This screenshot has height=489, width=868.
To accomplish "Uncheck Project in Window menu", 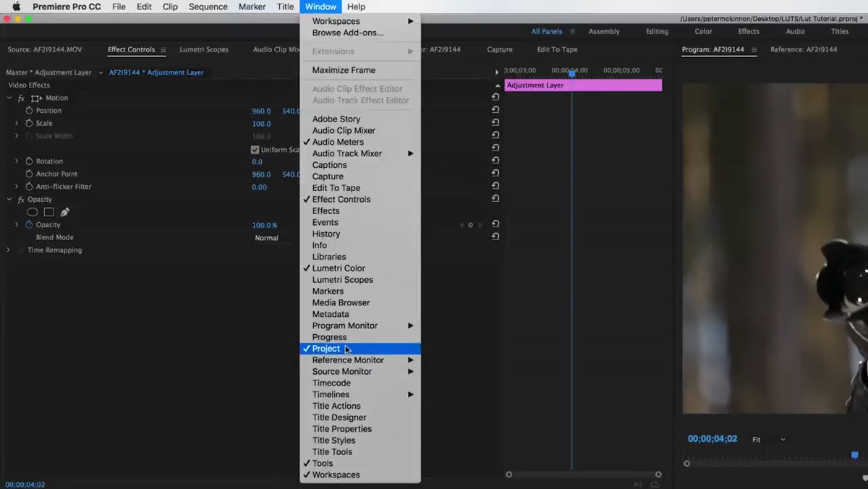I will [360, 349].
